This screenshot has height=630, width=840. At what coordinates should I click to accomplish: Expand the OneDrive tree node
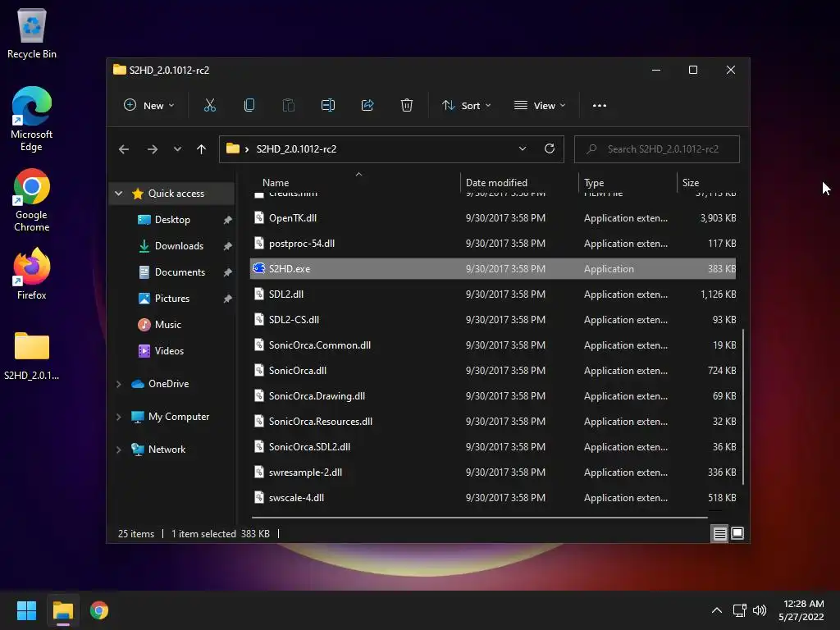(x=119, y=384)
